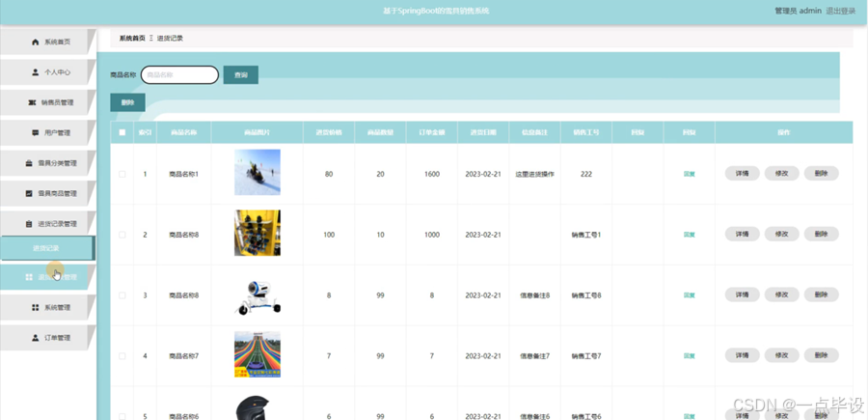
Task: Click the icon beside 销售员管理
Action: (32, 102)
